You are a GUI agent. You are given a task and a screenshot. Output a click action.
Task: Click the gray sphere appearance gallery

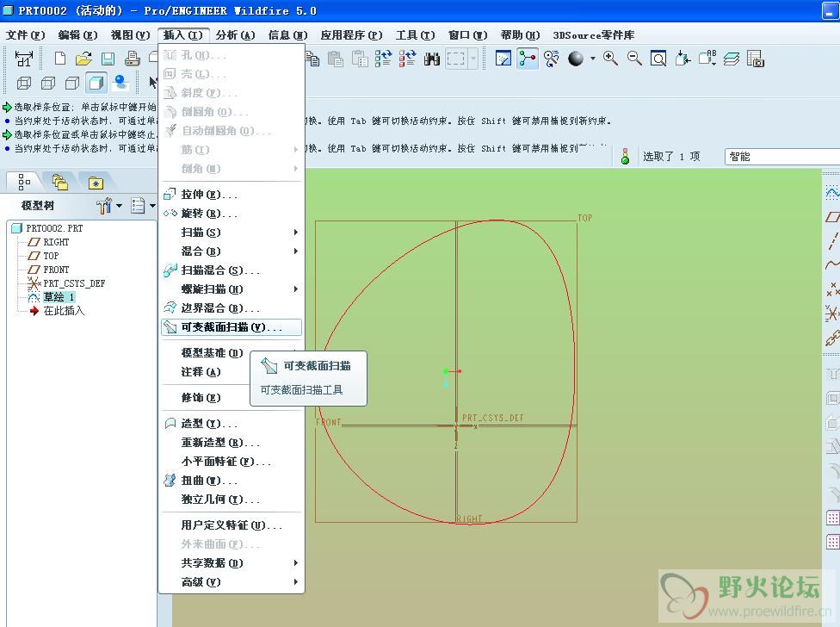[576, 59]
